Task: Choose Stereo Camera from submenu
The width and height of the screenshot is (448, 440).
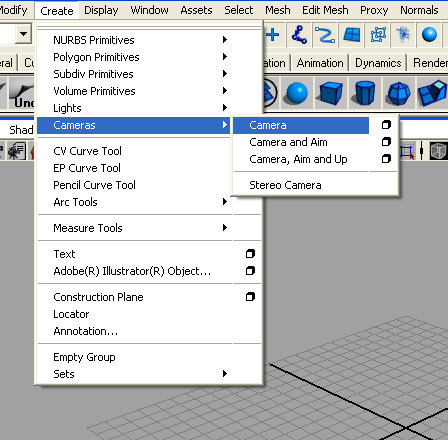Action: tap(285, 185)
